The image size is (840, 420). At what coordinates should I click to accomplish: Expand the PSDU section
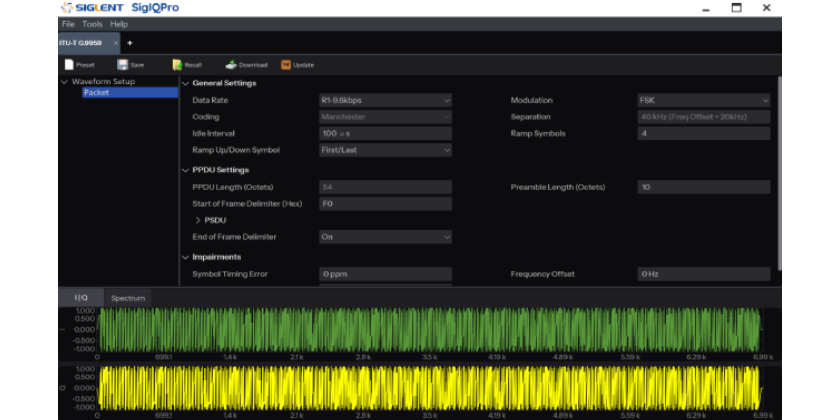point(198,220)
